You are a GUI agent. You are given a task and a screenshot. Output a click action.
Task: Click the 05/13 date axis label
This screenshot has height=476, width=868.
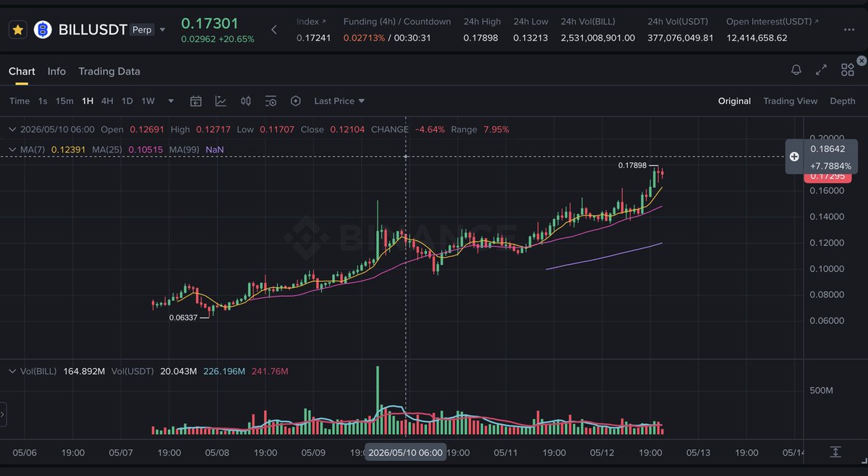(699, 452)
